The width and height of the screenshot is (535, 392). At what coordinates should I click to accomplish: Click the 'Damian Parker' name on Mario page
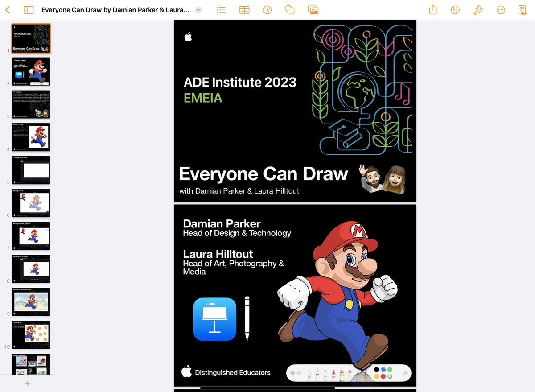coord(222,224)
